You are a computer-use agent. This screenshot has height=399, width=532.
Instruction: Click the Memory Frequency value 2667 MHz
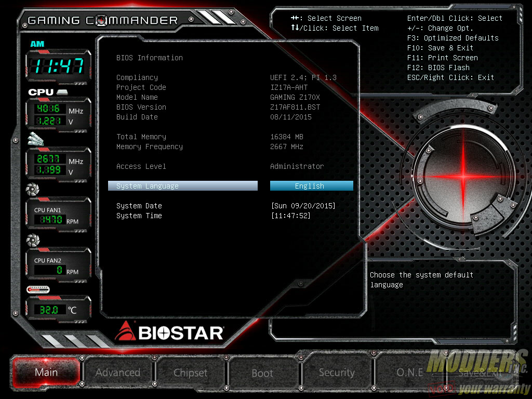pyautogui.click(x=287, y=147)
